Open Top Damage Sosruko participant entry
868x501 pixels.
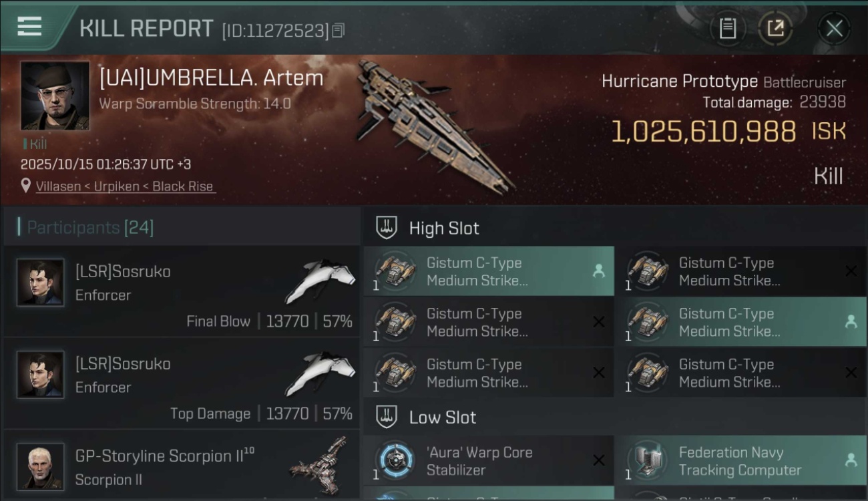point(182,383)
